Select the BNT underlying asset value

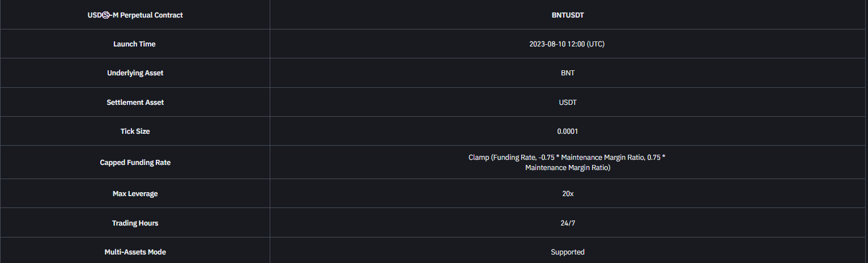pyautogui.click(x=567, y=73)
